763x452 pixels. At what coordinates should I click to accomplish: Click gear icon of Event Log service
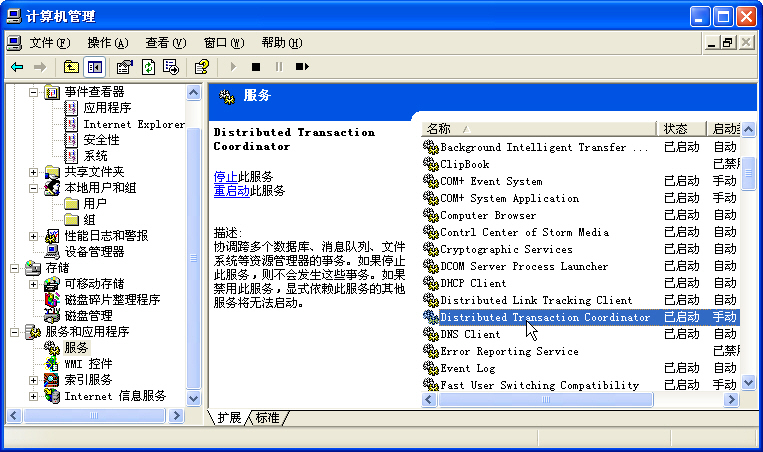[431, 368]
